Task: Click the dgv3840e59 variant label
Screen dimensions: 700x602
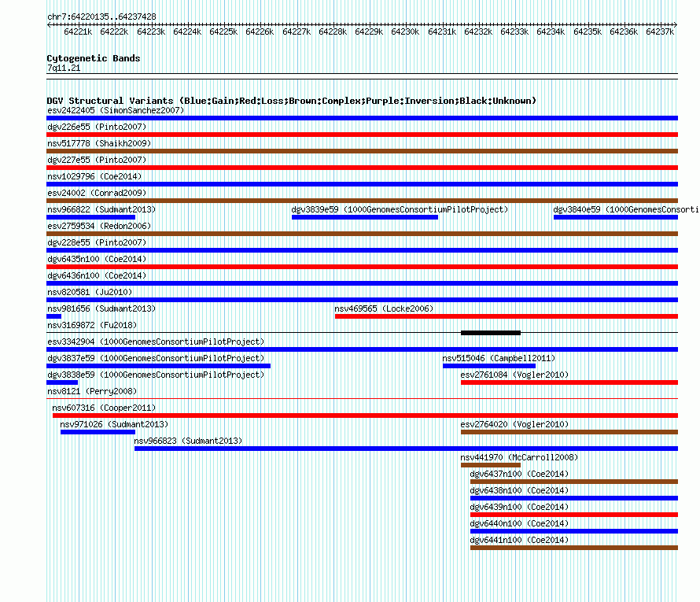Action: tap(626, 209)
